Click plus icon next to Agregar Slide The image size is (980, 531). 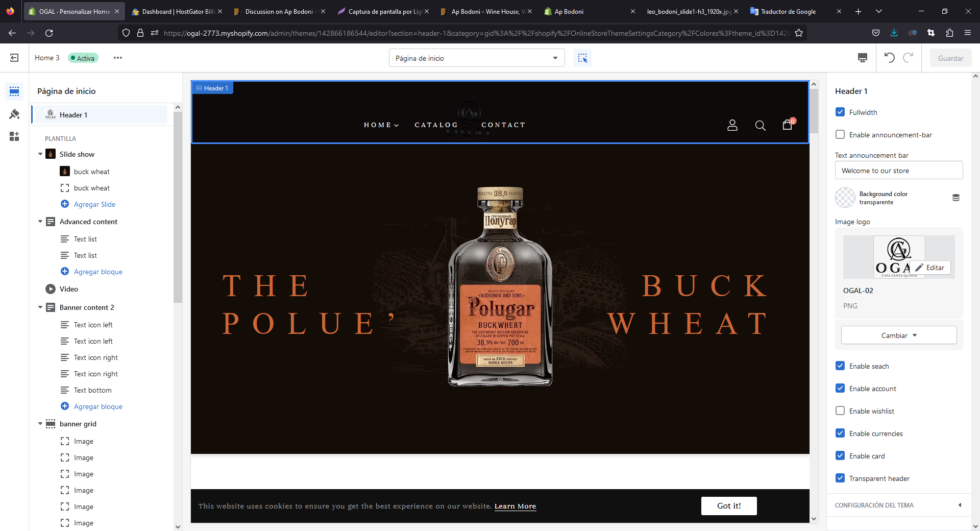pyautogui.click(x=65, y=204)
